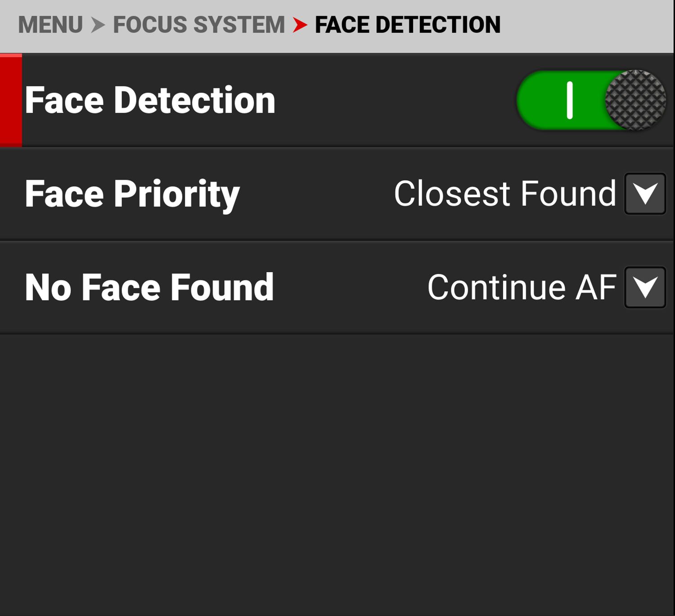Click blank space in Face Priority row

click(315, 194)
